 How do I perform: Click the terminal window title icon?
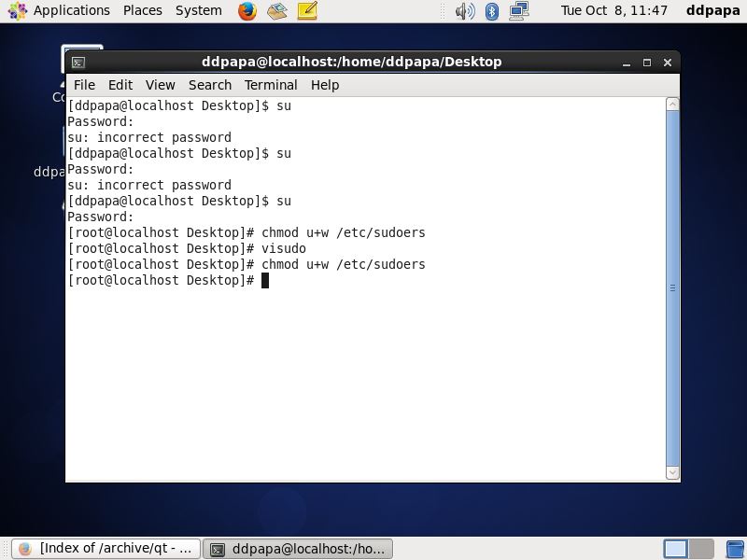point(79,63)
